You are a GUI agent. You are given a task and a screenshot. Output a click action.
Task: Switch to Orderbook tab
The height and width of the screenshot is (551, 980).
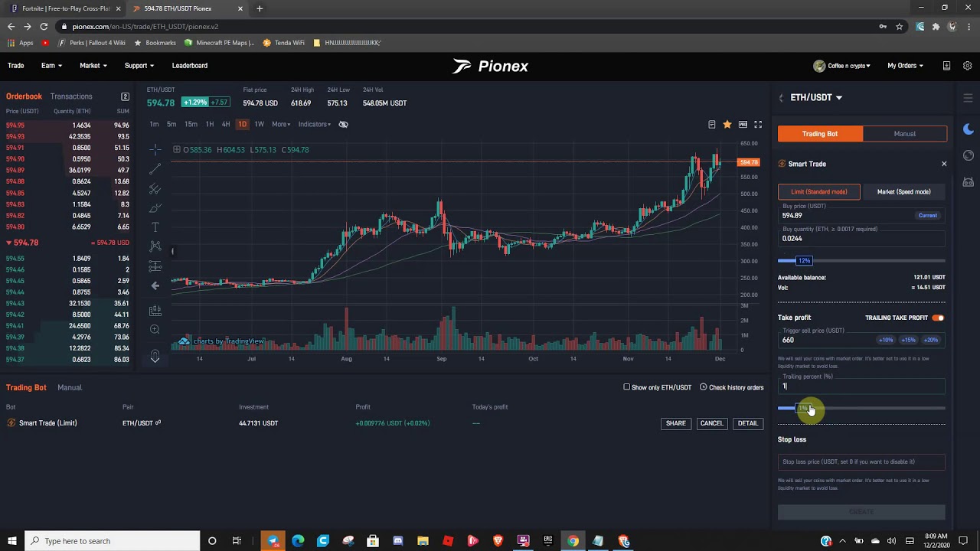tap(24, 96)
